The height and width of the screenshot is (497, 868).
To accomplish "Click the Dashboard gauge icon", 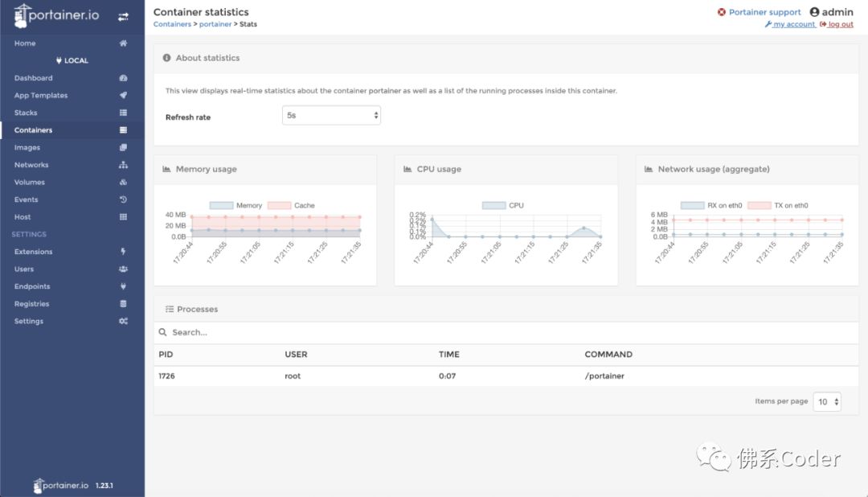I will point(123,78).
